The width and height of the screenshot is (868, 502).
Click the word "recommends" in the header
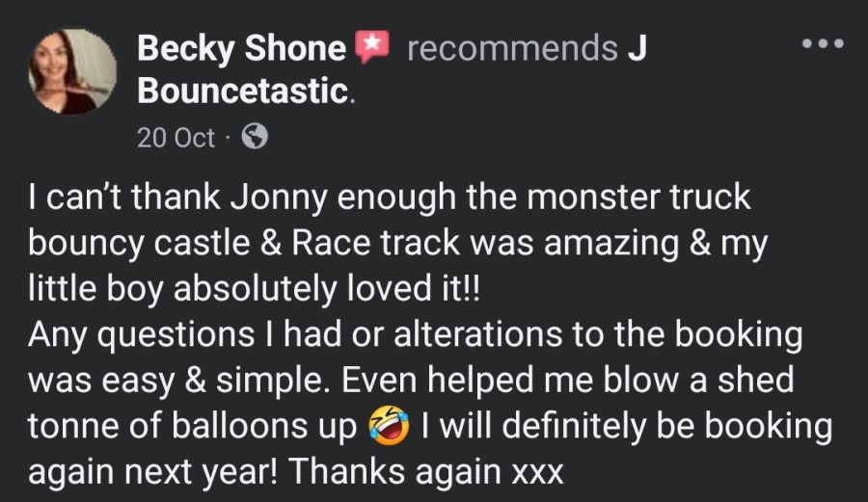click(x=511, y=47)
